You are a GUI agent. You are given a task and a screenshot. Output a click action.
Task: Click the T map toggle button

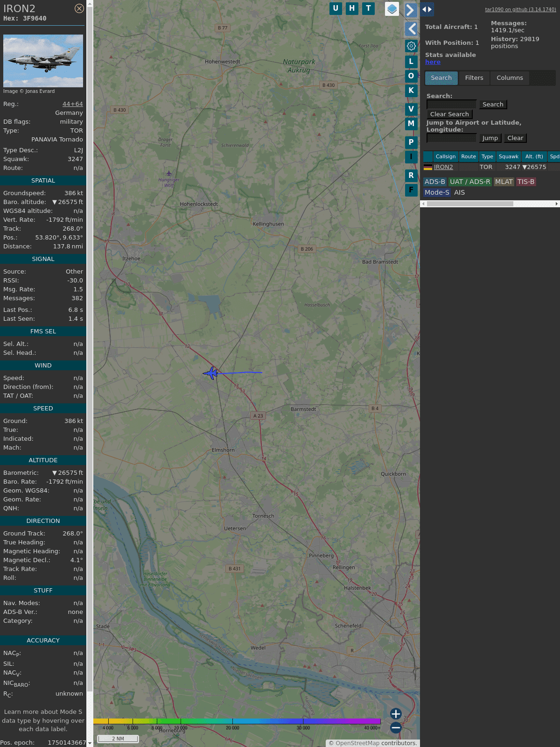coord(369,8)
